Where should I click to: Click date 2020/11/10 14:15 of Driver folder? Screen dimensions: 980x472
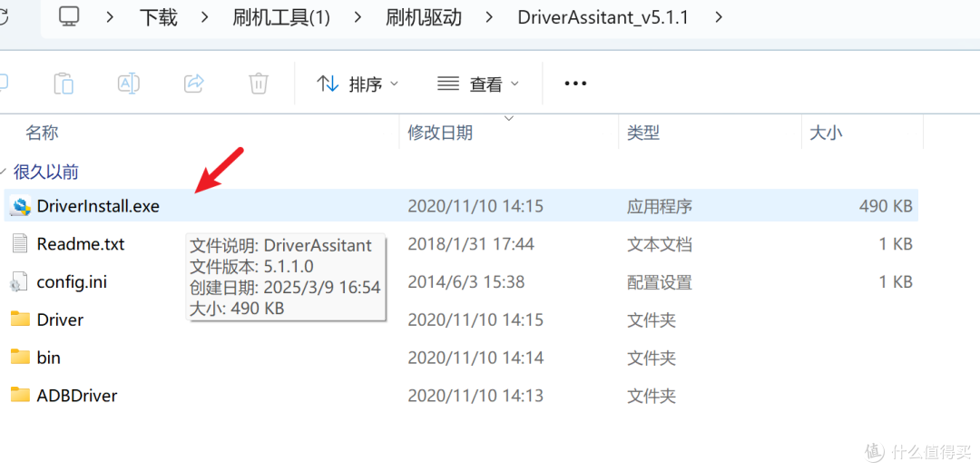pyautogui.click(x=475, y=320)
